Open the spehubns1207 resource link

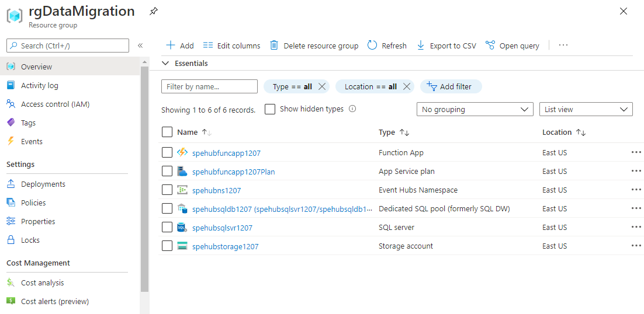[216, 190]
